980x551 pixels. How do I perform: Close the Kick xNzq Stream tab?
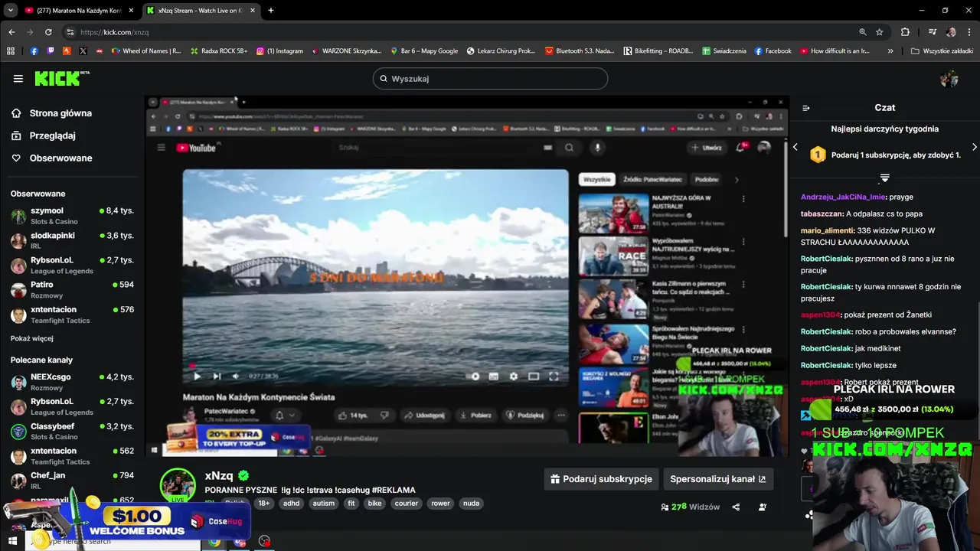pyautogui.click(x=254, y=10)
